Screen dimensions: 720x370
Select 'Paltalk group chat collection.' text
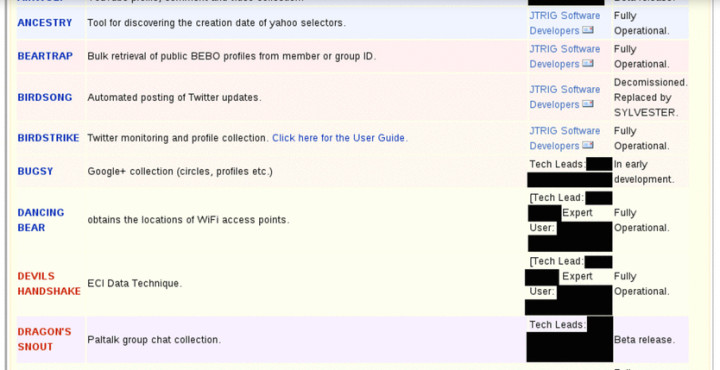pos(154,340)
